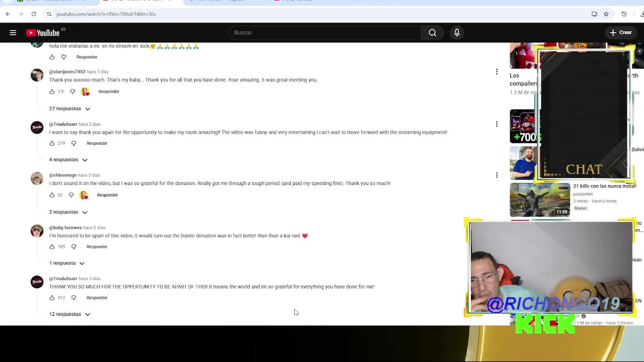Expand 2 respuestas replies

pyautogui.click(x=68, y=212)
